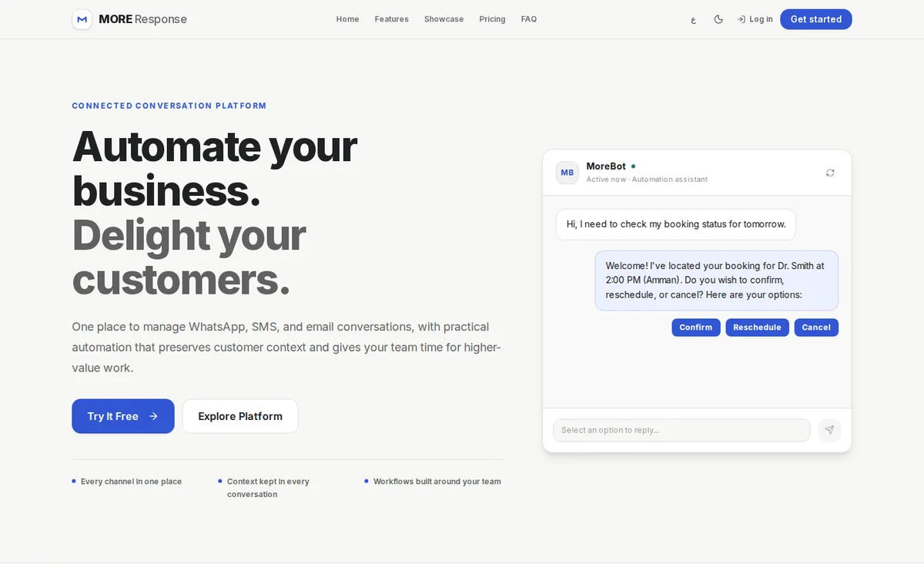Click the MORE Response brand name

click(143, 19)
